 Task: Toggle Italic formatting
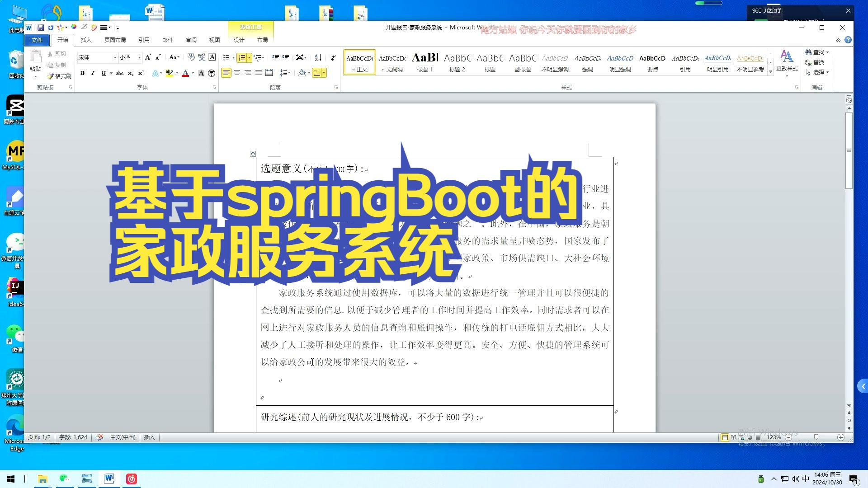pos(93,73)
